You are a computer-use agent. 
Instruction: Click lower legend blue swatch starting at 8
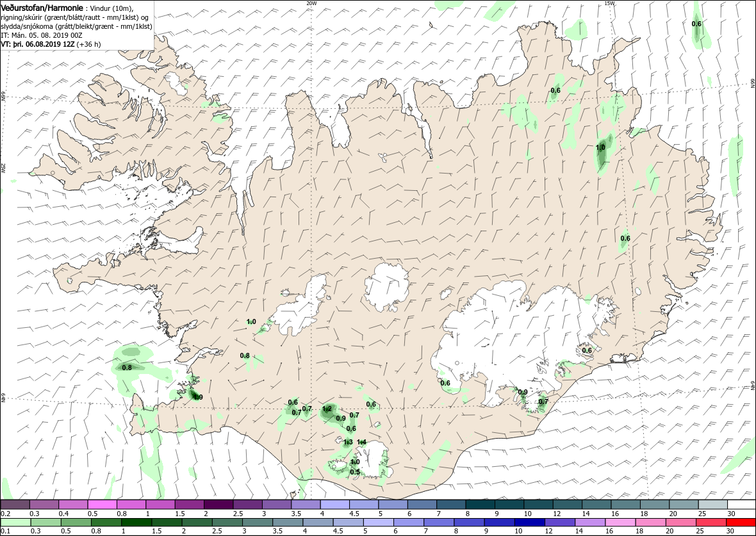point(468,523)
